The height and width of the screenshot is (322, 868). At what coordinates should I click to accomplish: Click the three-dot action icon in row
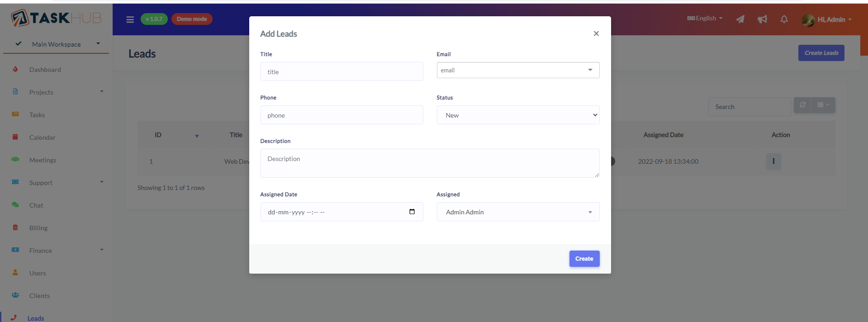[x=773, y=161]
